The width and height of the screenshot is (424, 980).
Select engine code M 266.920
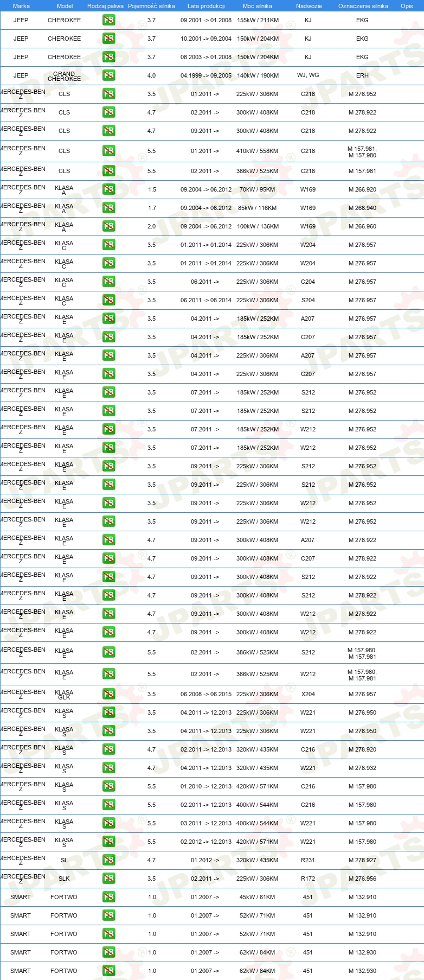click(362, 189)
